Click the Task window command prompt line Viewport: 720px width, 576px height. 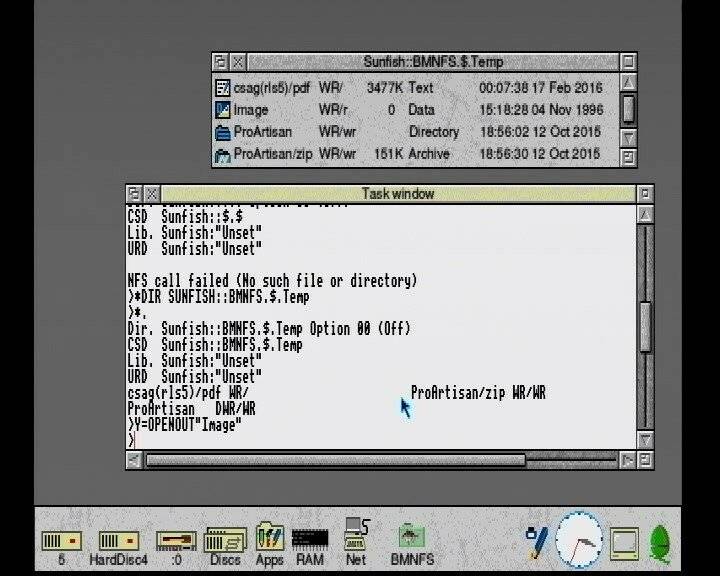[380, 440]
